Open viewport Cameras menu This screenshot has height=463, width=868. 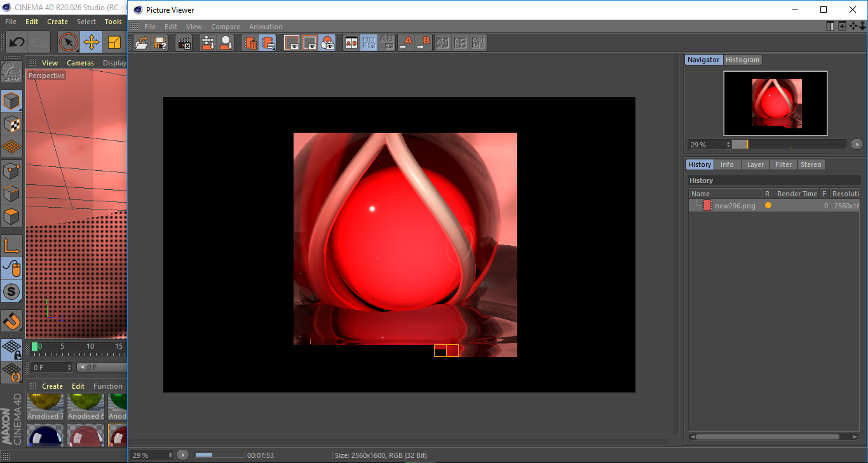click(x=80, y=63)
